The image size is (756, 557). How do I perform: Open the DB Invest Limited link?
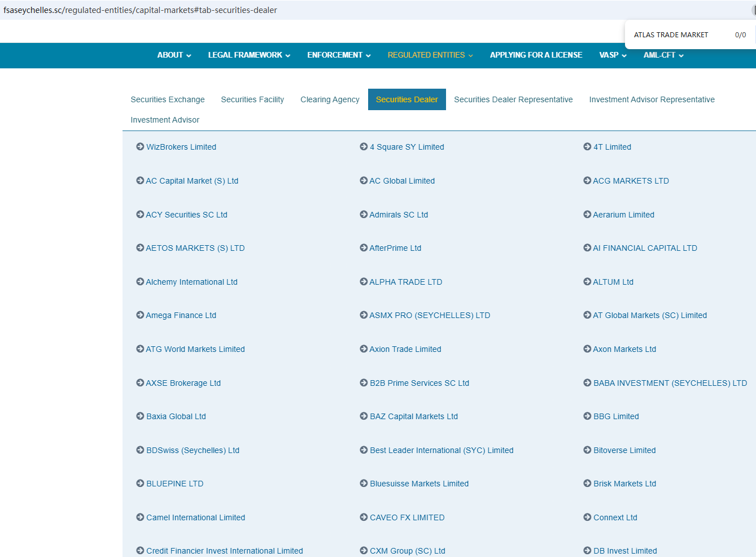click(625, 551)
